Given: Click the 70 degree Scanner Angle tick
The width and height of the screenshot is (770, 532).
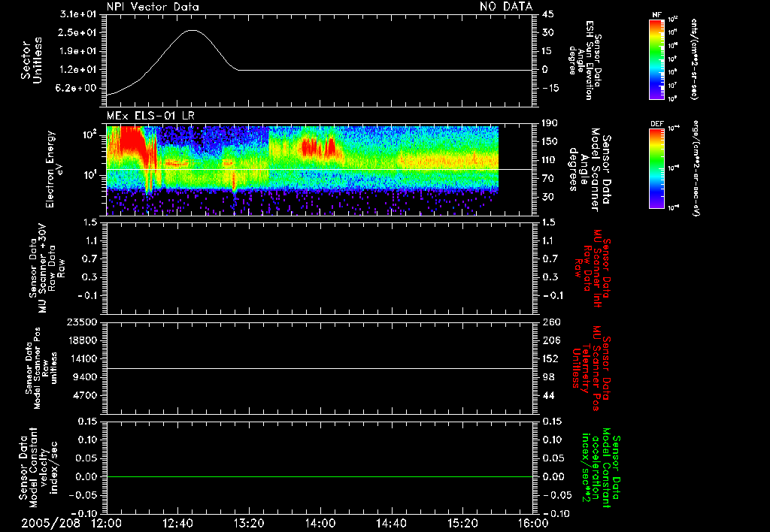Looking at the screenshot, I should (548, 179).
